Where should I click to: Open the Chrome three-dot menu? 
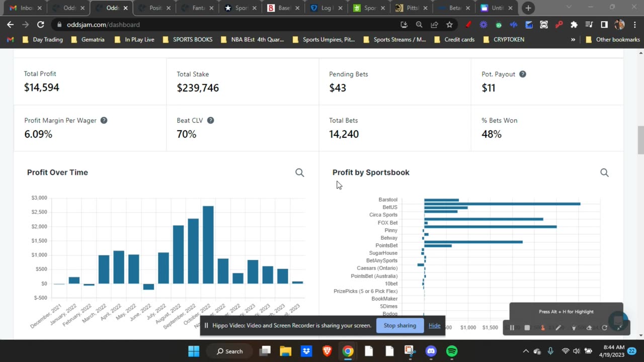click(x=635, y=24)
